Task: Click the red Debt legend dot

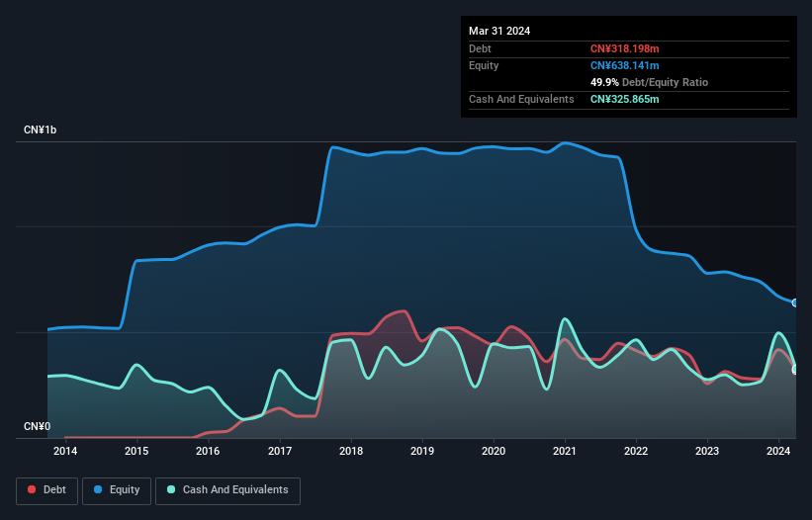Action: click(x=32, y=489)
